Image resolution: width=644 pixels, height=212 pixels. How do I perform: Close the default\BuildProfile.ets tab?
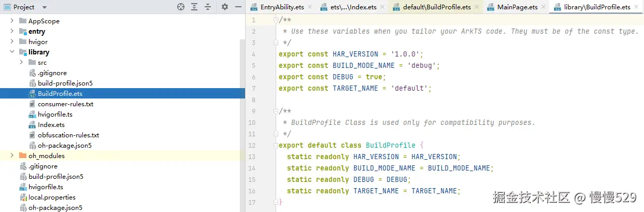point(476,7)
